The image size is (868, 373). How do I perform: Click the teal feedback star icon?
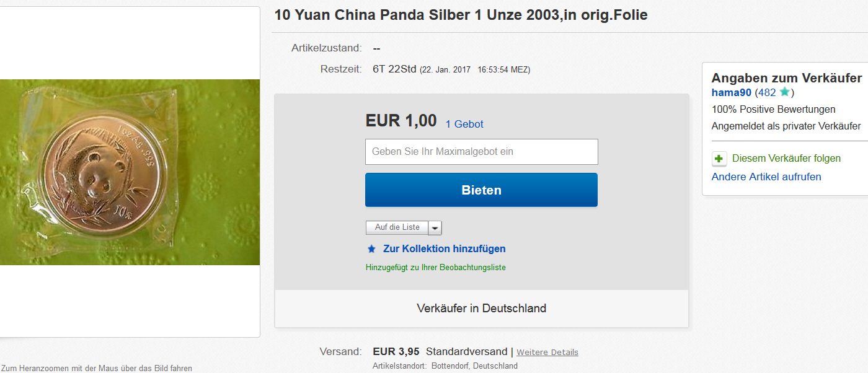coord(784,92)
